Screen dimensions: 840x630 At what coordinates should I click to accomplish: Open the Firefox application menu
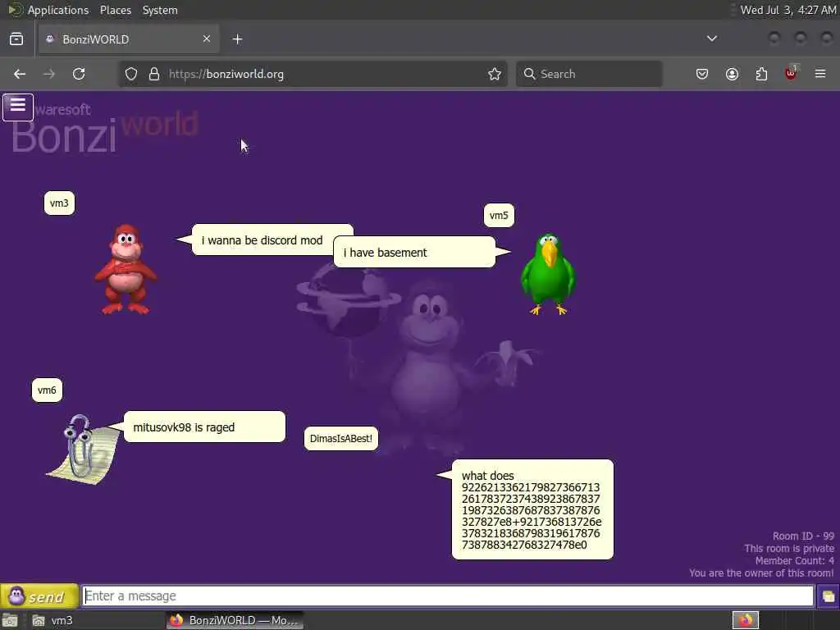pyautogui.click(x=820, y=74)
